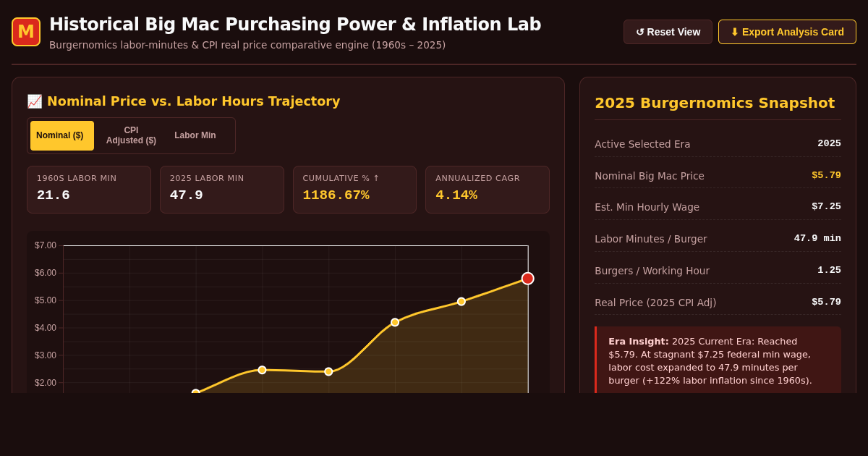Click the Real Price (2025 CPI Adj) label
868x456 pixels.
(x=655, y=303)
